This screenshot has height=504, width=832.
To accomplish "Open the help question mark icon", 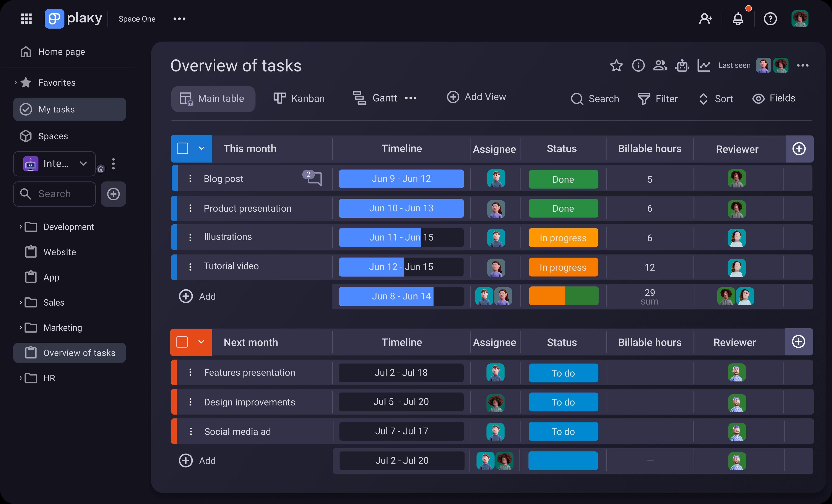I will [x=770, y=19].
